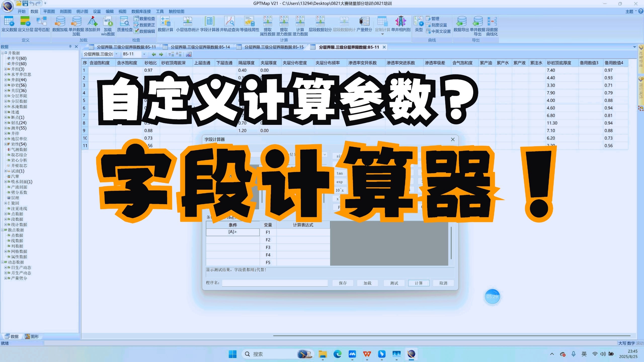Open the 质量检查 tool
This screenshot has height=362, width=644.
coord(125,24)
